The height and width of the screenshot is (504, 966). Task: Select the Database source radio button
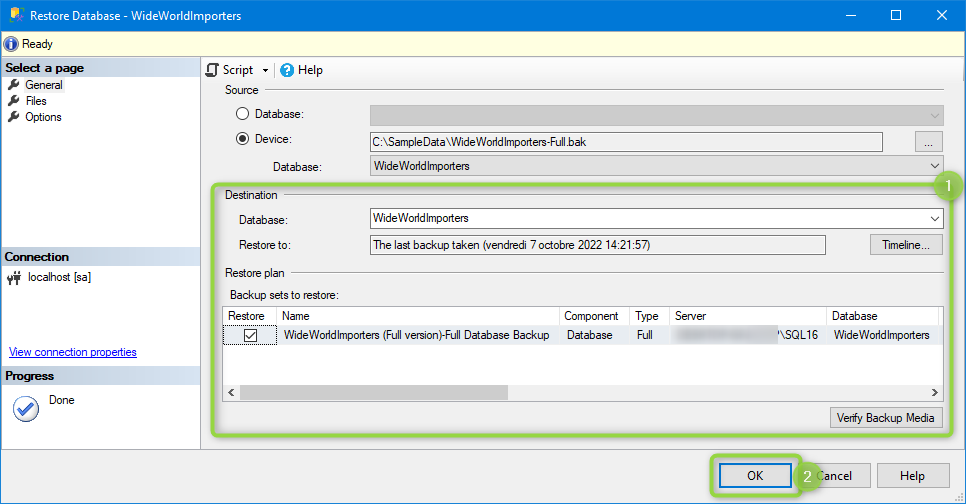point(243,114)
